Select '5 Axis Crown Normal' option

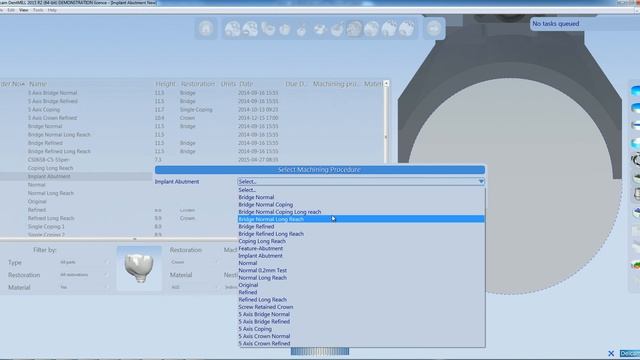tap(361, 336)
